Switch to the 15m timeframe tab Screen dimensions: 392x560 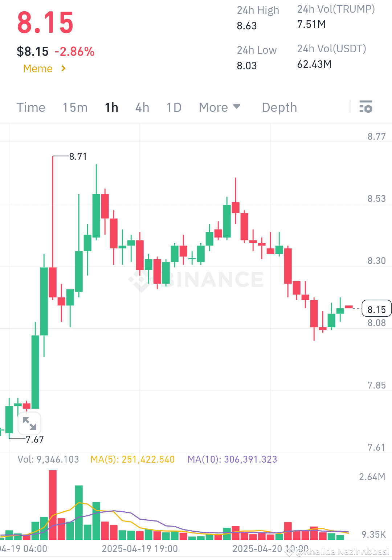pyautogui.click(x=75, y=107)
